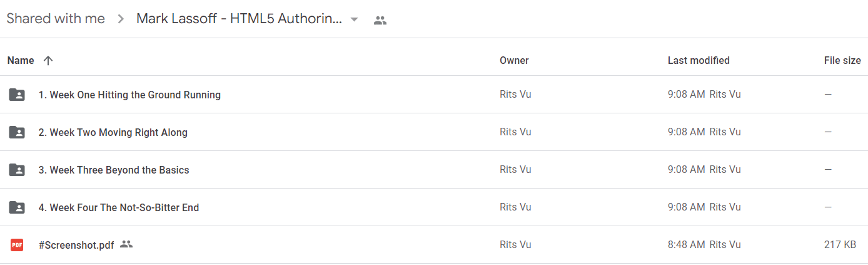The image size is (868, 265).
Task: Click the red PDF icon for #Screenshot.pdf
Action: [x=17, y=245]
